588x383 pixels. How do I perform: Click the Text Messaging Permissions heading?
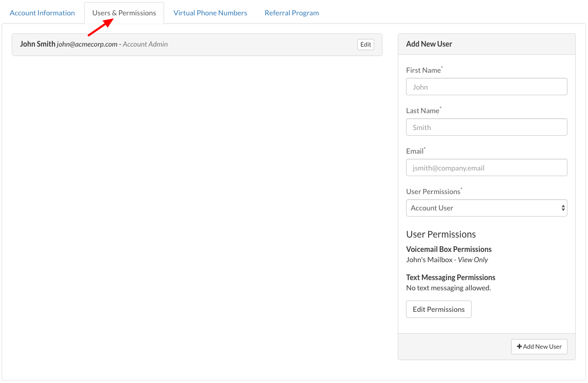coord(451,278)
